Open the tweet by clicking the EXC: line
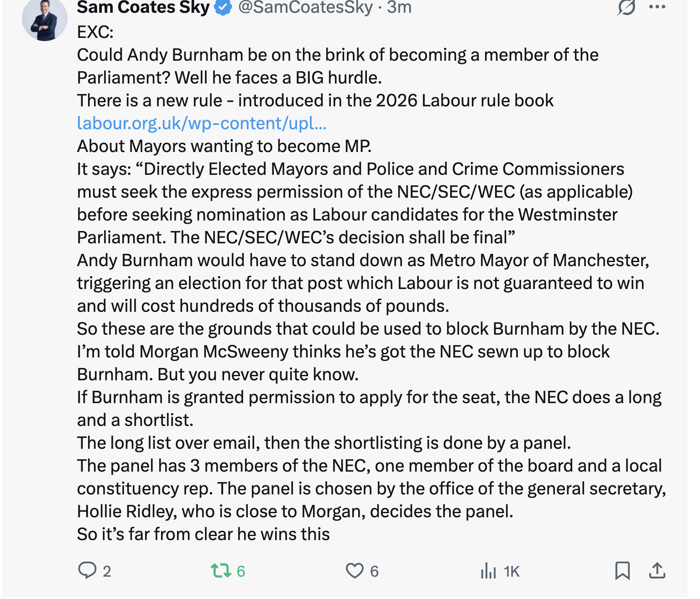The image size is (700, 599). coord(95,32)
